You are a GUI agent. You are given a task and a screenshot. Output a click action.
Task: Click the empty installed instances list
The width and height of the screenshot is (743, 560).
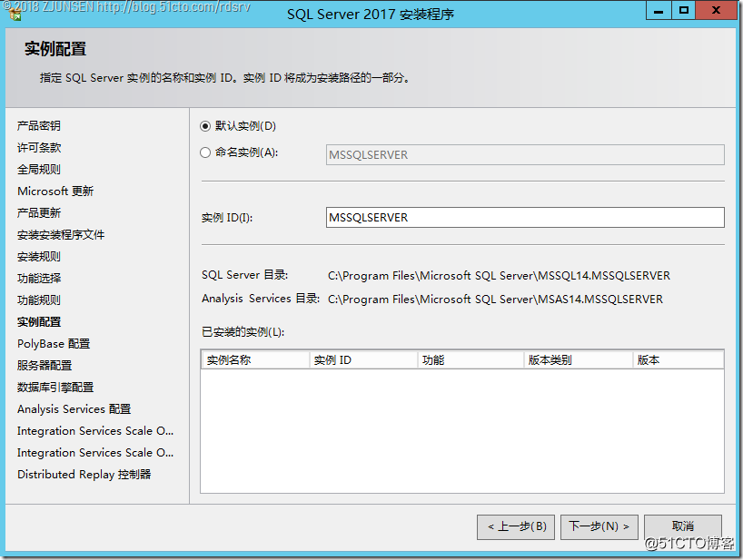[462, 431]
